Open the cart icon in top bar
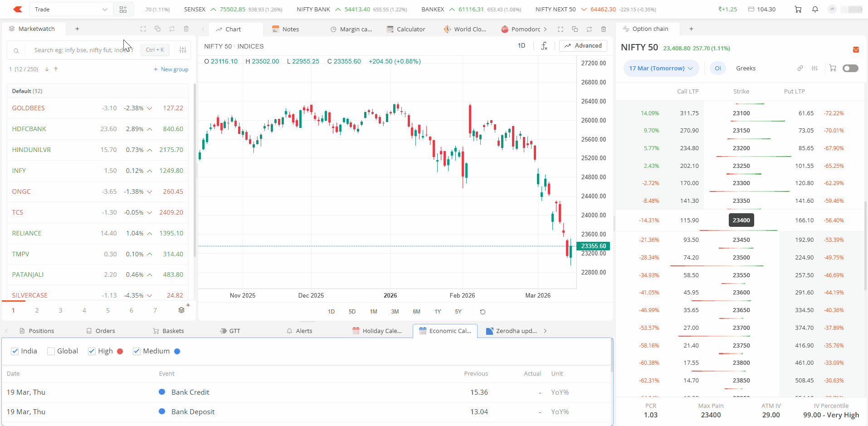 coord(798,10)
